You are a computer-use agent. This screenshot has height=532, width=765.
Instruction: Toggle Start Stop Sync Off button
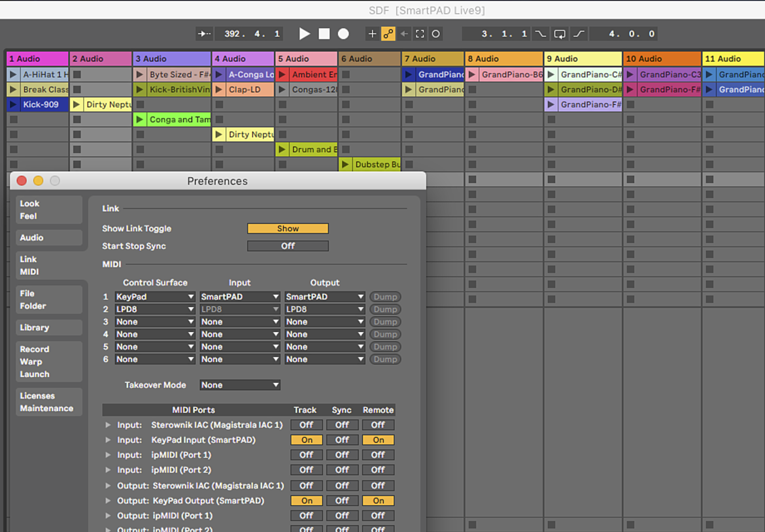click(288, 246)
